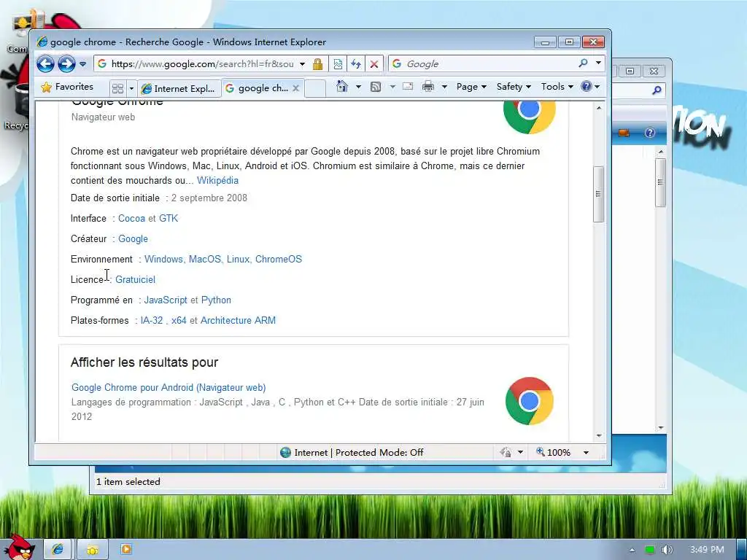Close the google ch... tab
The image size is (747, 560).
point(296,88)
